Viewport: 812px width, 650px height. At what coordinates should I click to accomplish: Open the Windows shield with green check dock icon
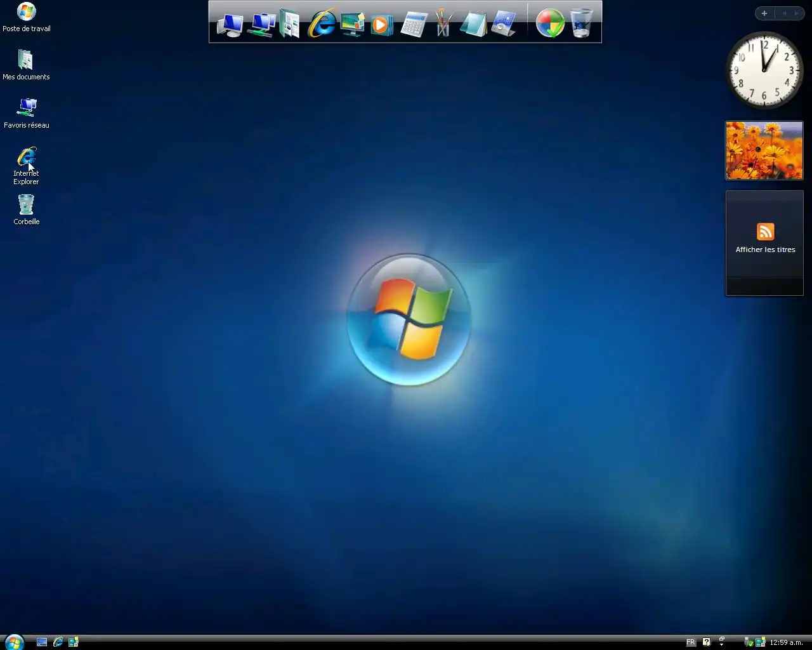coord(550,23)
